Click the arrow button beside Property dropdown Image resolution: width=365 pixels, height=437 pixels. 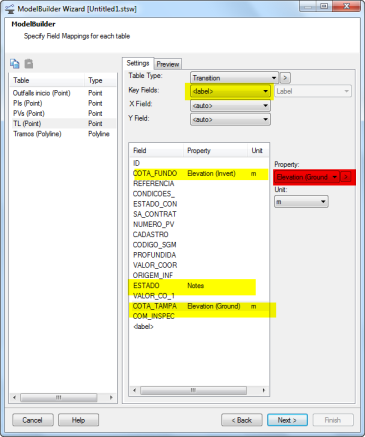(346, 177)
